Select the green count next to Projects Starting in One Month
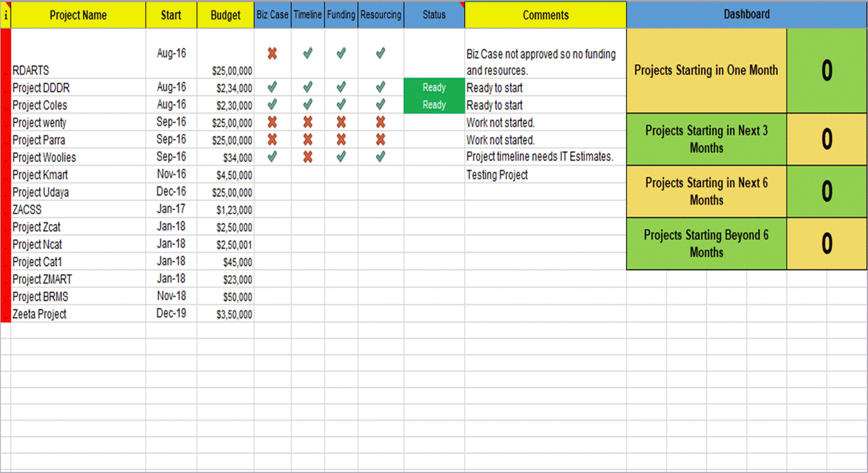 tap(827, 70)
